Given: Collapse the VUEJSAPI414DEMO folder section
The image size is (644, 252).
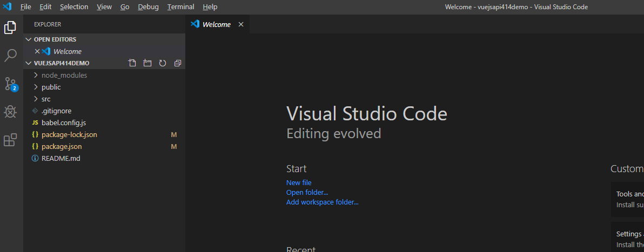Looking at the screenshot, I should pos(28,63).
